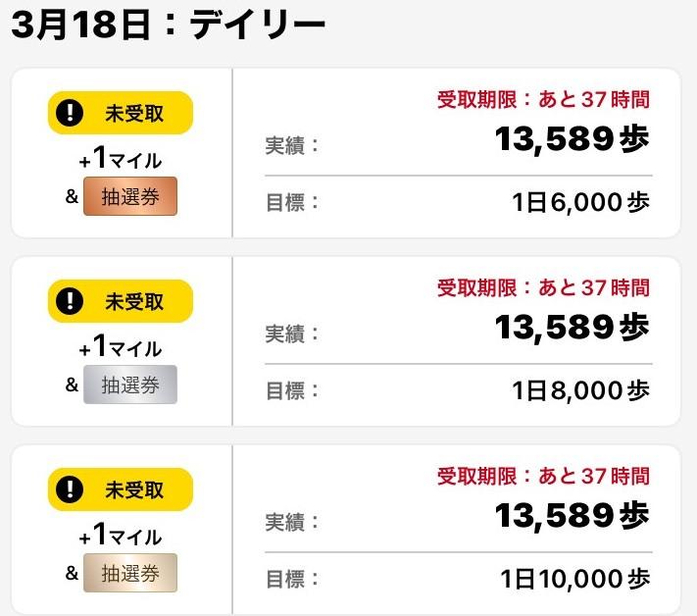Screen dimensions: 697x616
Task: Tap the gold 抽選券 ticket badge
Action: pos(130,574)
